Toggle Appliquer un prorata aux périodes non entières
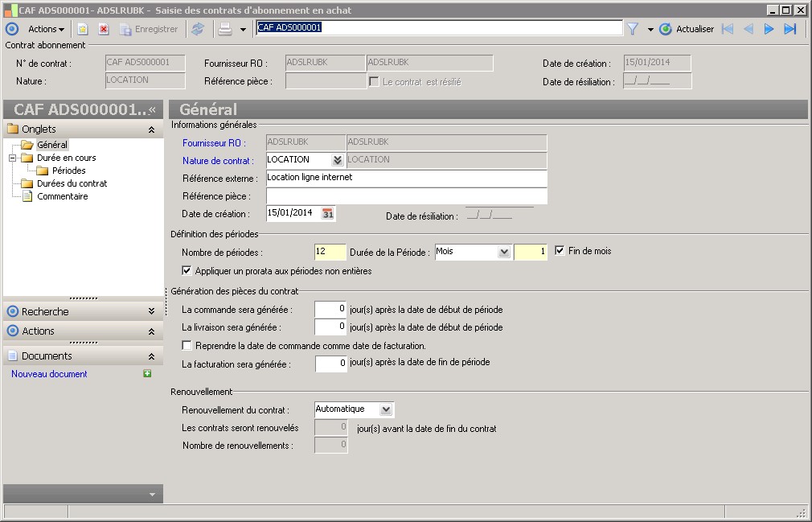This screenshot has height=522, width=812. [x=187, y=271]
